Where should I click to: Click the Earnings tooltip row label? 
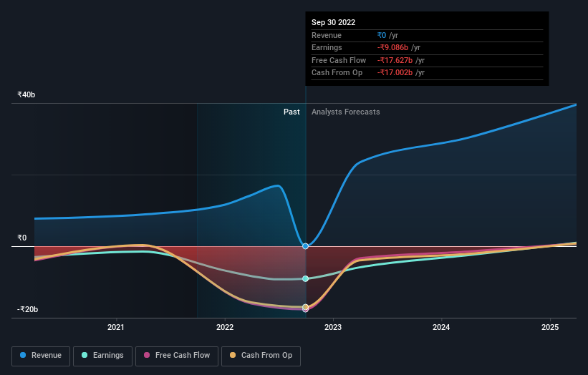(327, 47)
